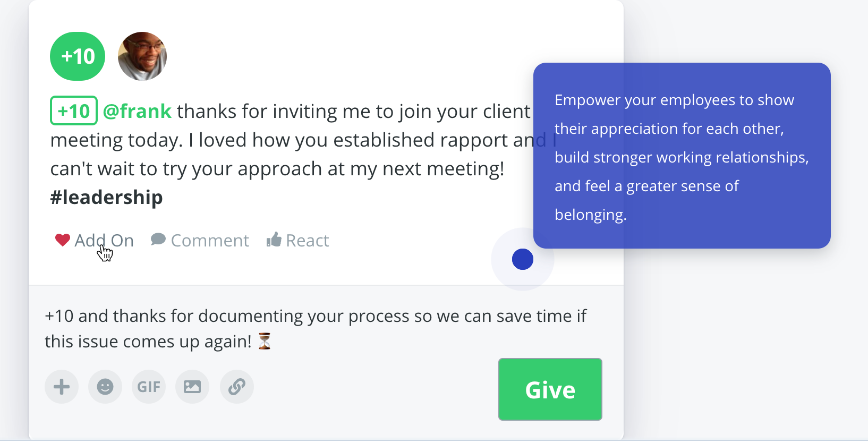Click the thumbs-up React icon
Screen dimensions: 868x443
click(274, 240)
